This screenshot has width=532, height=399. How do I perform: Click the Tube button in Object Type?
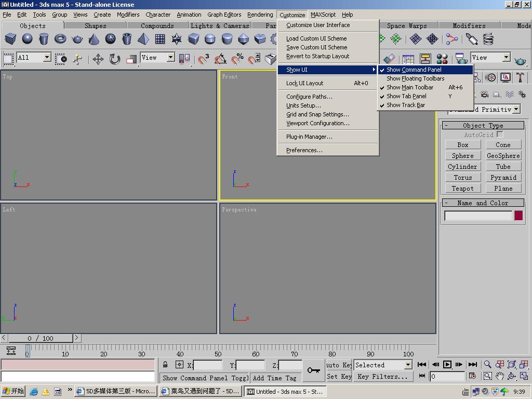[x=503, y=167]
